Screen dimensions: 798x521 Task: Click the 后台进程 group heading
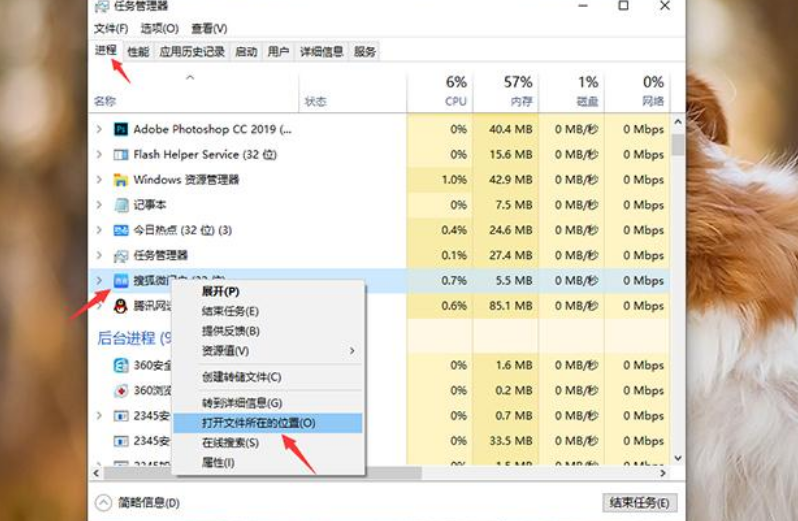click(x=134, y=338)
